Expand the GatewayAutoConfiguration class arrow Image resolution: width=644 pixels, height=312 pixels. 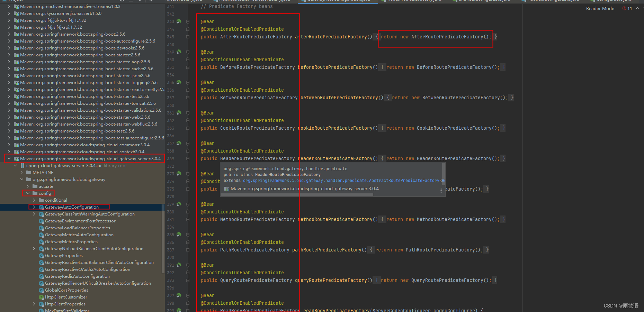point(34,207)
